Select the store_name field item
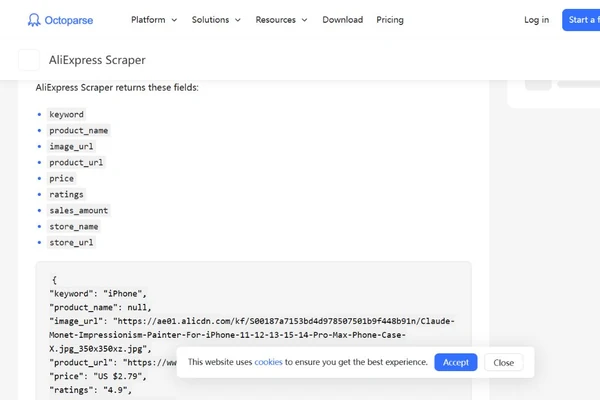 click(73, 227)
